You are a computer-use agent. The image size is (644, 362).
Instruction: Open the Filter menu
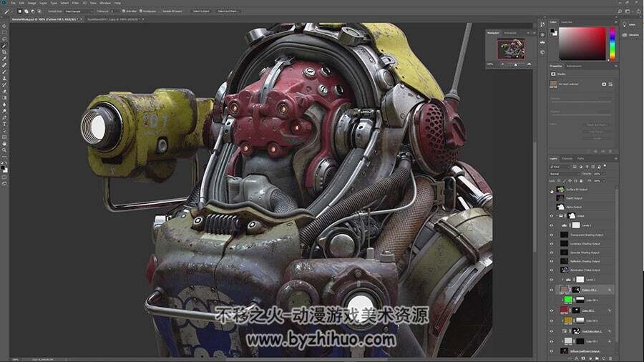click(75, 3)
